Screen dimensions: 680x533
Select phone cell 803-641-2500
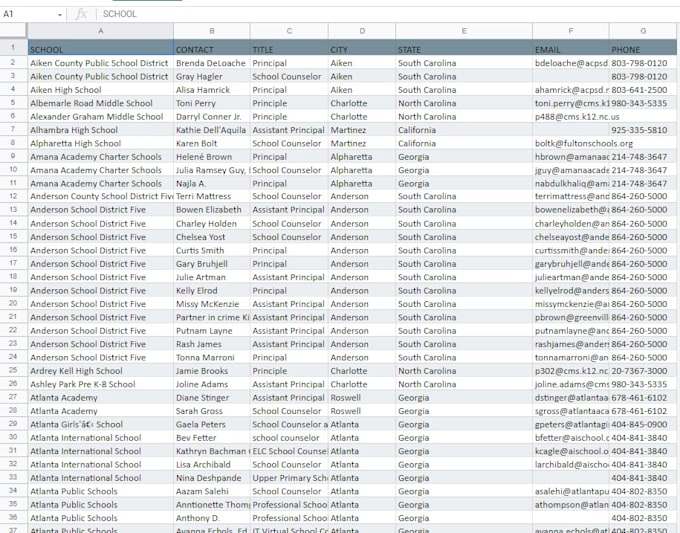click(x=643, y=90)
